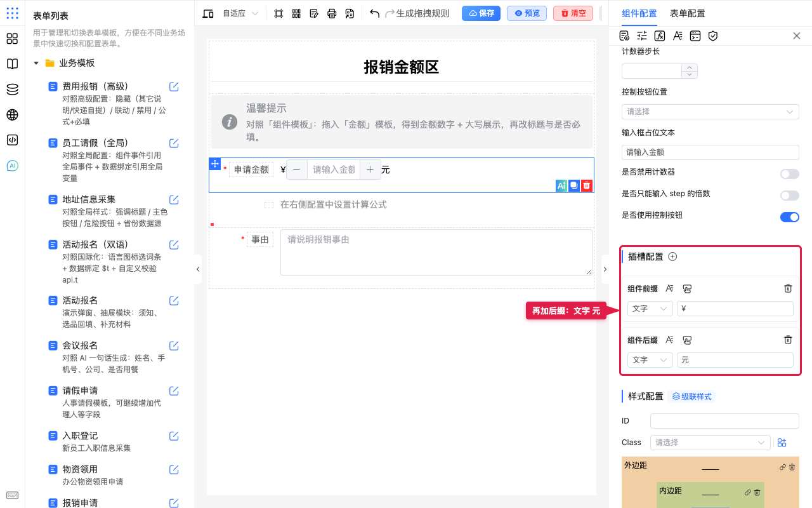Open the 组件前缀 type dropdown
The image size is (812, 508).
pos(650,309)
